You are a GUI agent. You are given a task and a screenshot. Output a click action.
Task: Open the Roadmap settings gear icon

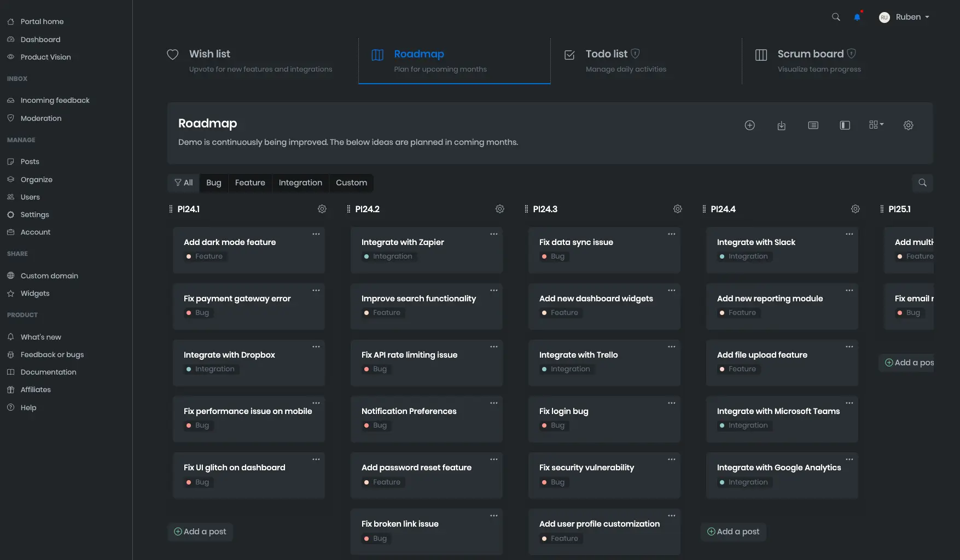coord(908,125)
